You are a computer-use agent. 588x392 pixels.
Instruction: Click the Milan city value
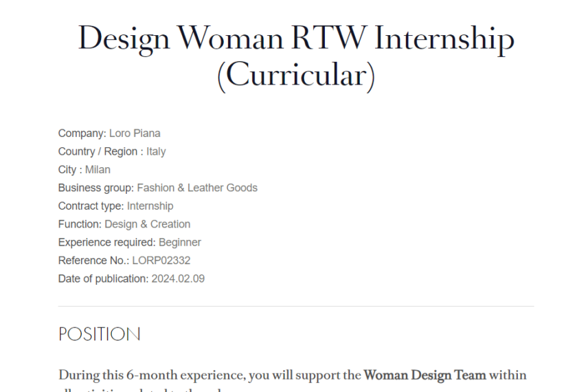(x=98, y=170)
